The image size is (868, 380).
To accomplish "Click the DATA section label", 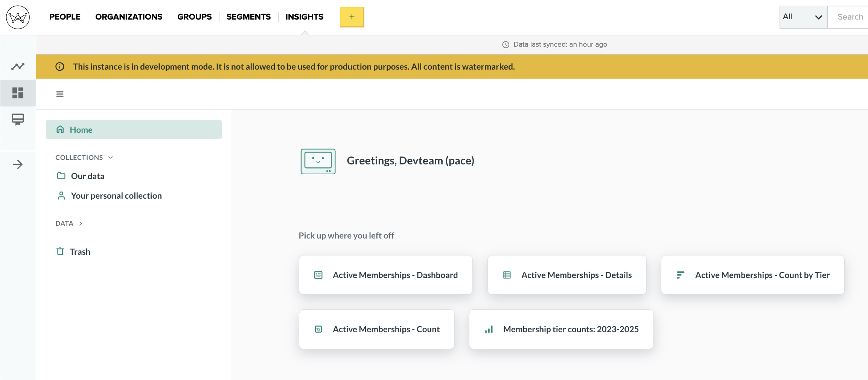I will coord(64,223).
